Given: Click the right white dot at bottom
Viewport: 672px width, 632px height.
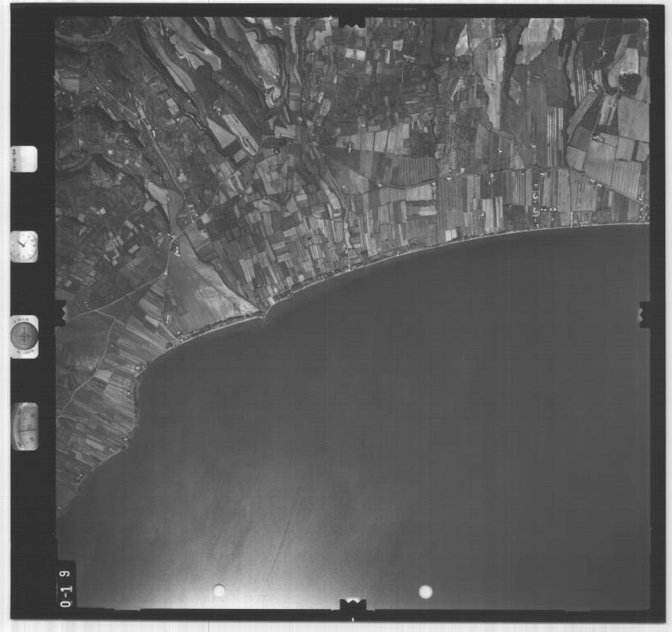Looking at the screenshot, I should click(425, 591).
